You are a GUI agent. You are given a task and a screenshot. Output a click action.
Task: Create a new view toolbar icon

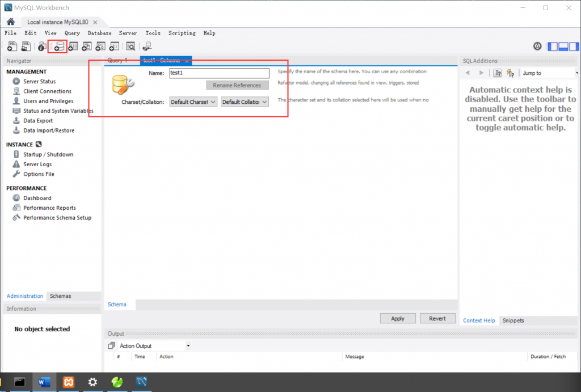pyautogui.click(x=87, y=47)
